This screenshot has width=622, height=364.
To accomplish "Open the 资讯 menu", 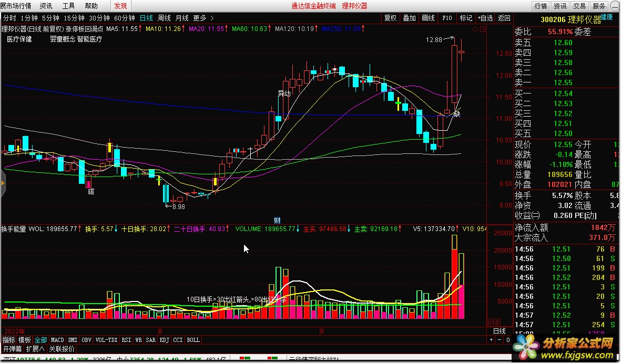I will [46, 6].
